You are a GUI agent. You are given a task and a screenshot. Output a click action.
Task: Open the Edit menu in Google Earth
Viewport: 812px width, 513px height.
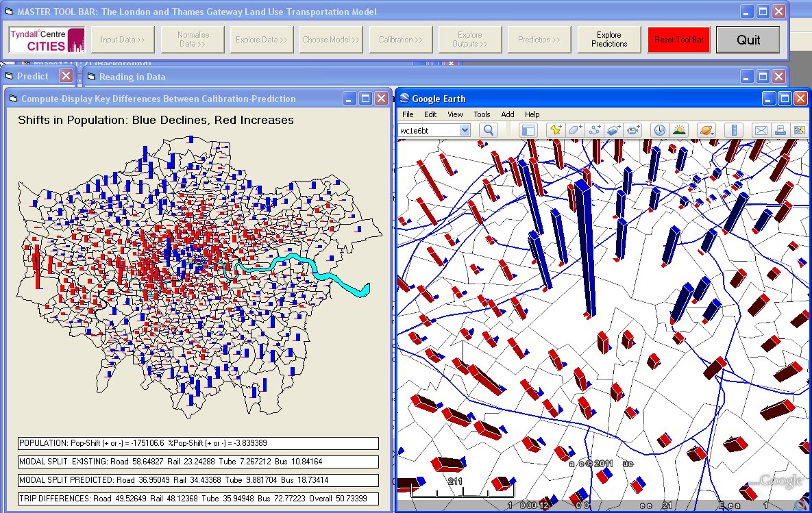click(x=430, y=114)
